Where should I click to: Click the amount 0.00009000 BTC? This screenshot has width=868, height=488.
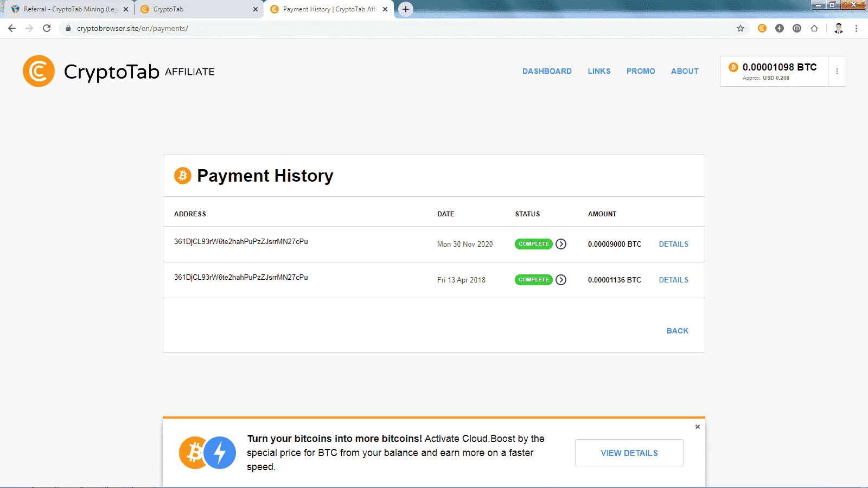[615, 245]
